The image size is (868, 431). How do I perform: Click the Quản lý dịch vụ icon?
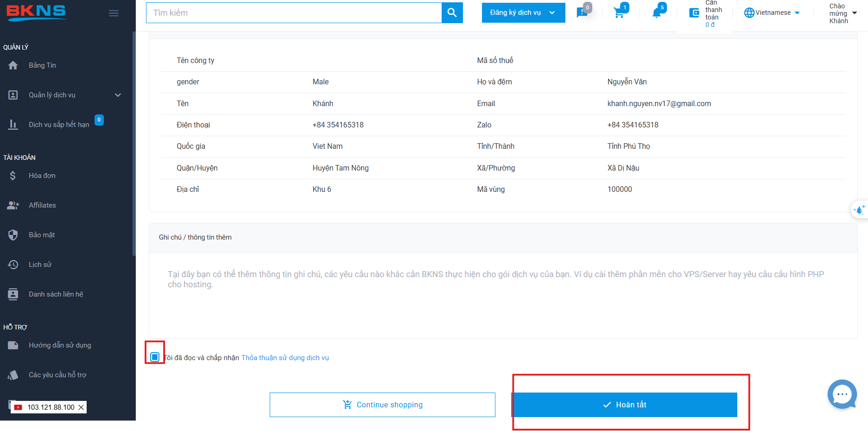[13, 95]
